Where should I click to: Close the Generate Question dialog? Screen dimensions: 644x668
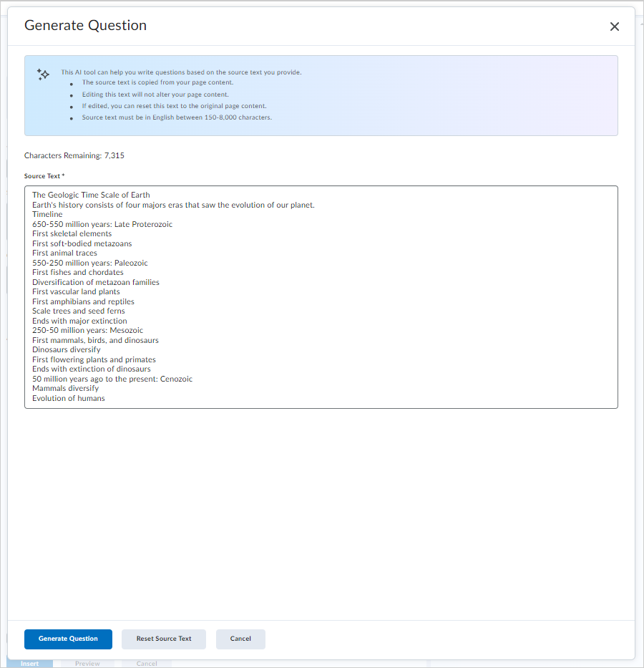[614, 26]
